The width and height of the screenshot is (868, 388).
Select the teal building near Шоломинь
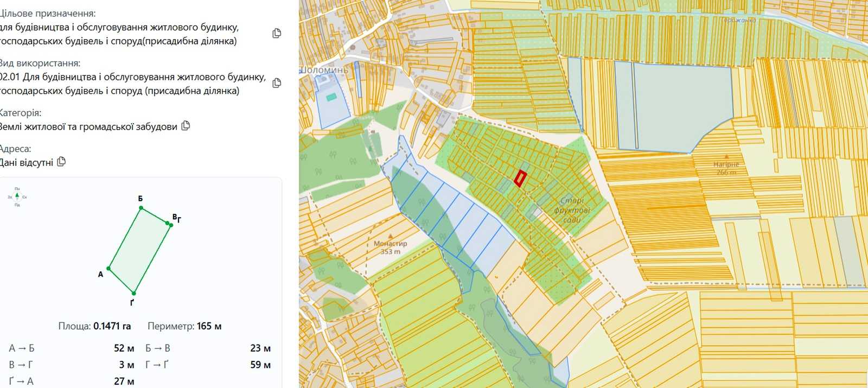(x=331, y=97)
